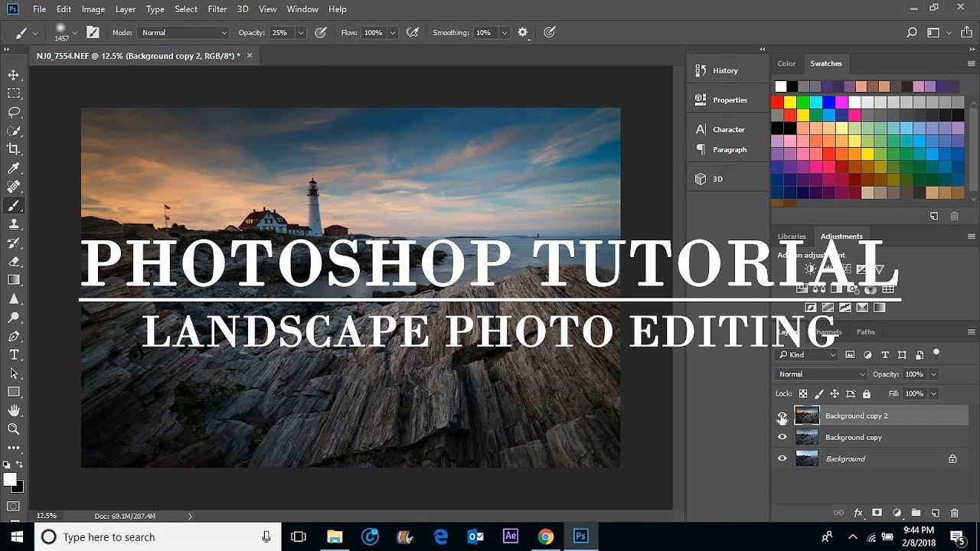Select the Brush tool in toolbar

pos(14,206)
